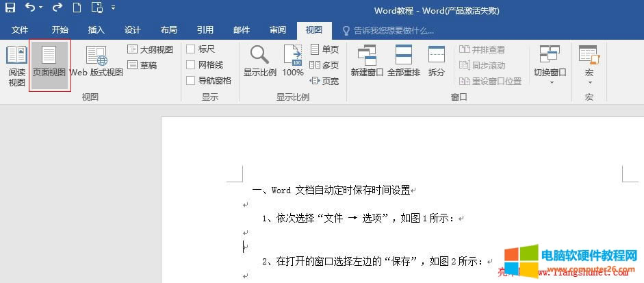Click 同步滚动 option

pos(482,65)
